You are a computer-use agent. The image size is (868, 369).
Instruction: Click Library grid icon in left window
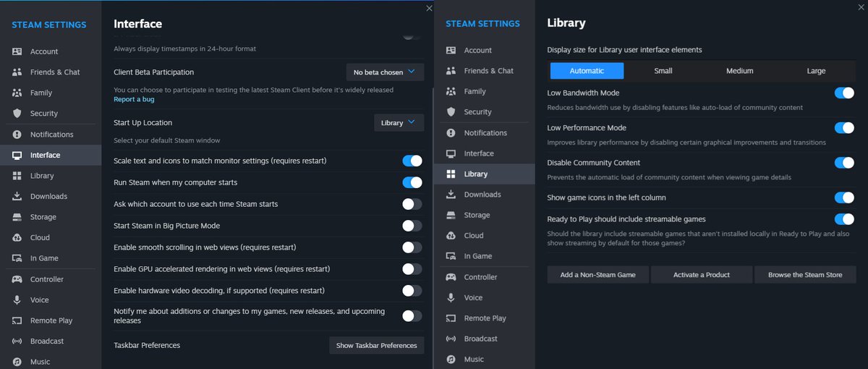click(x=17, y=176)
